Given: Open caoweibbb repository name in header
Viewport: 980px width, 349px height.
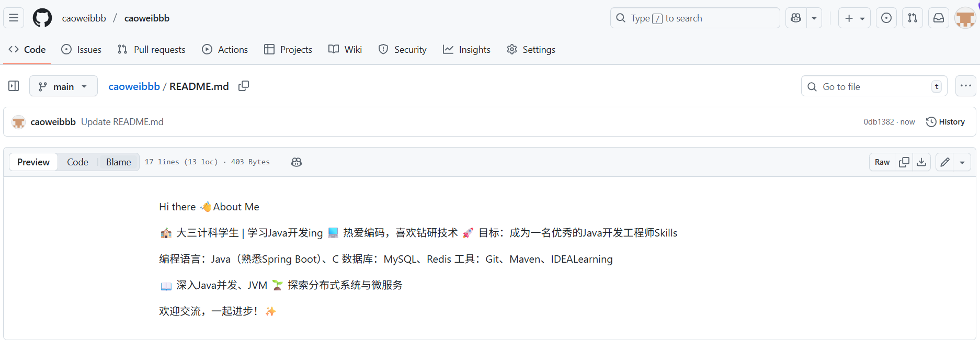Looking at the screenshot, I should pos(147,18).
